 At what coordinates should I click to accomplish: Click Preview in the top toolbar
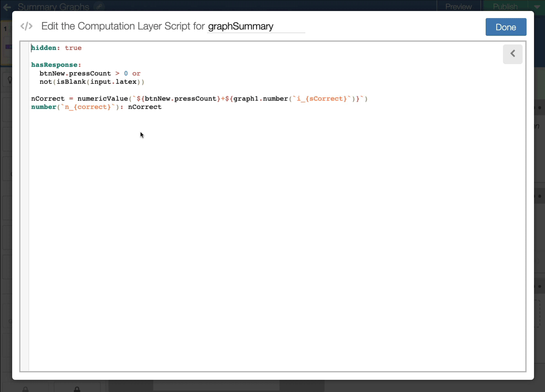458,7
